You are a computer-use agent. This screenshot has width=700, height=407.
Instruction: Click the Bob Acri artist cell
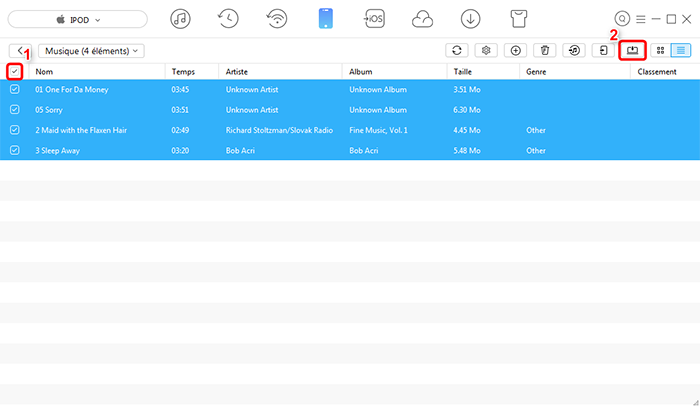[240, 151]
